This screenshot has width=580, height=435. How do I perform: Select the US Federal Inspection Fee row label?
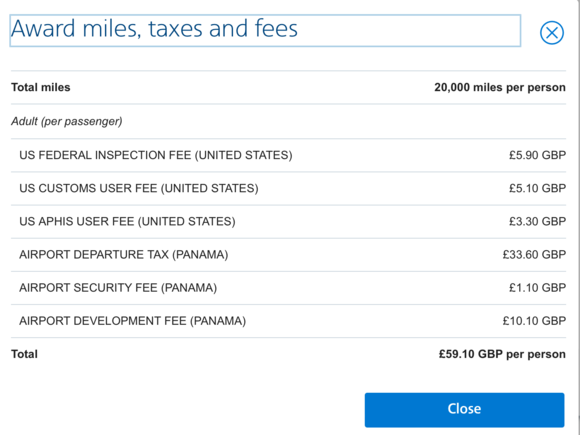point(156,155)
